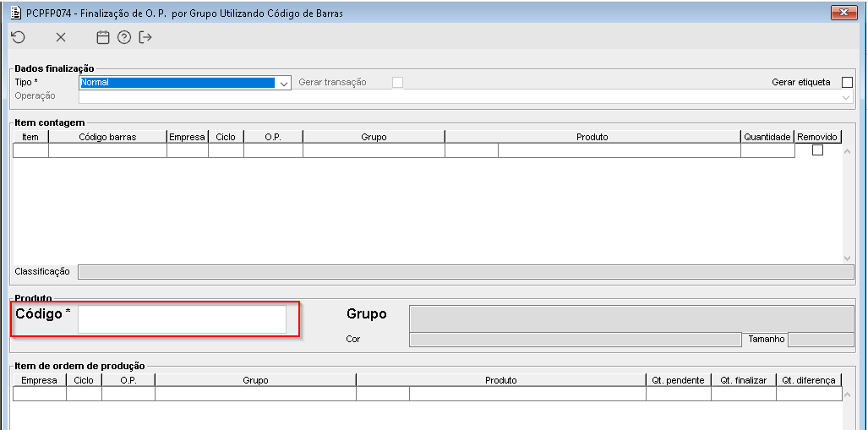Click the O.P. header in Item de ordem de produção
868x430 pixels.
128,380
